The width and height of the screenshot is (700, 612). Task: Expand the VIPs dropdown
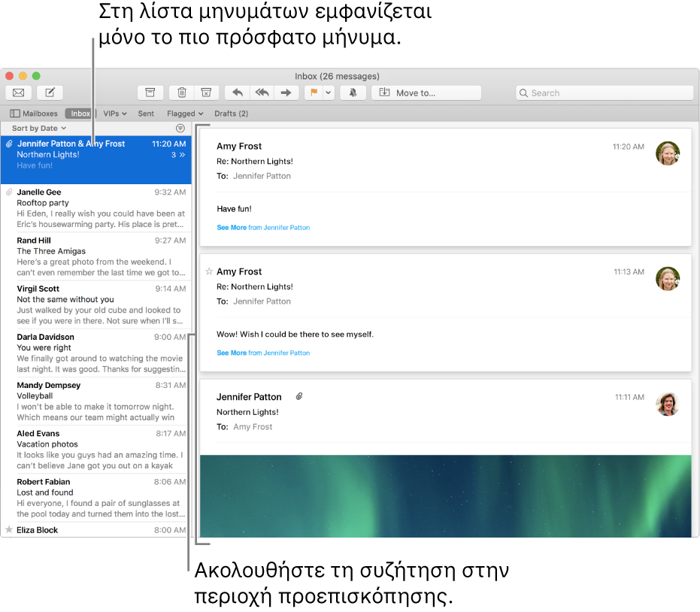pos(115,114)
